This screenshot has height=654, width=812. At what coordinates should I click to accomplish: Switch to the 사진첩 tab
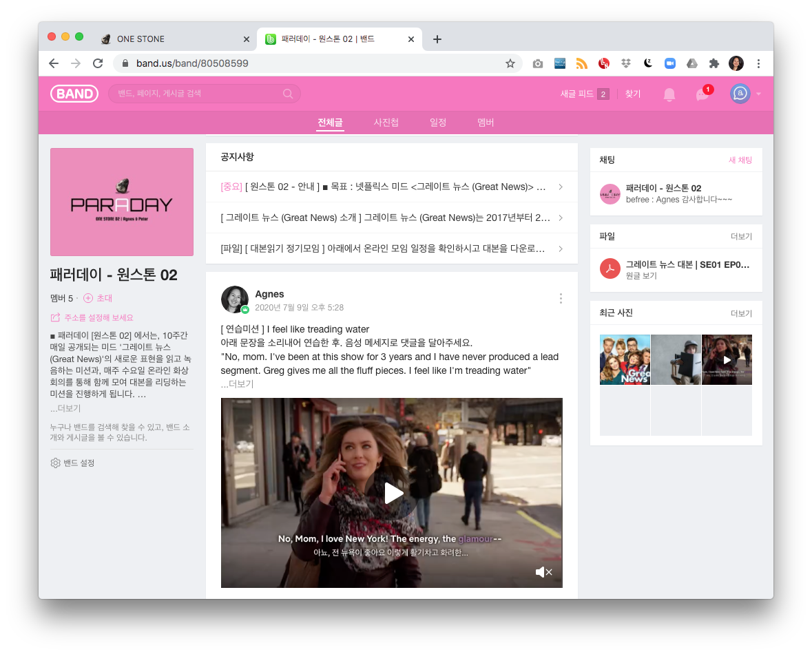(x=386, y=122)
